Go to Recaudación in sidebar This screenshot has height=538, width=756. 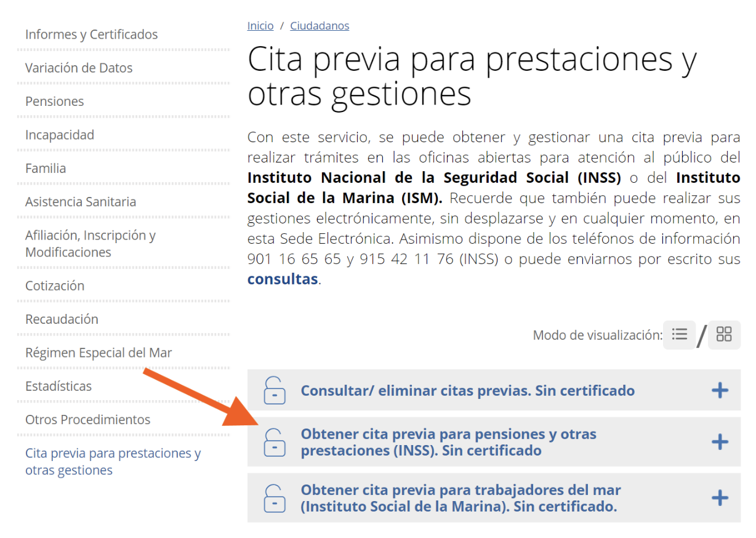(x=62, y=319)
